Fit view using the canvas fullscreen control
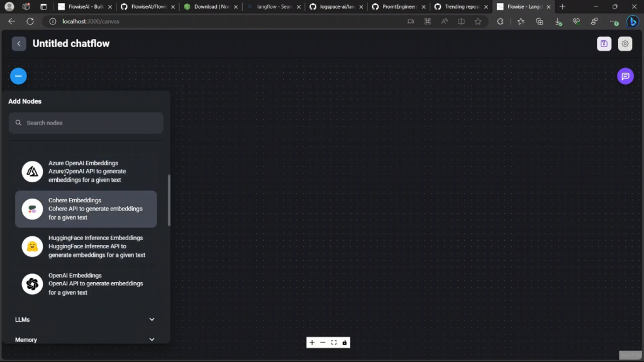This screenshot has width=644, height=362. [334, 343]
